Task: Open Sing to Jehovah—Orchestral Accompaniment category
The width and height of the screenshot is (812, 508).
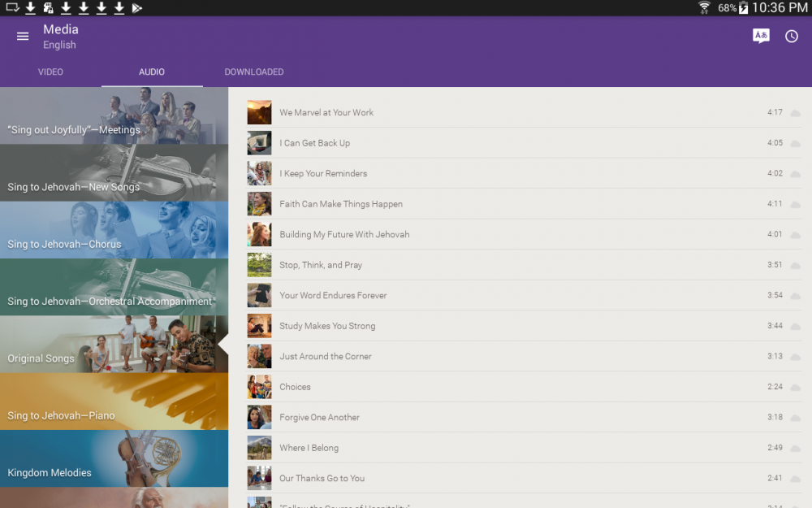Action: pos(114,287)
